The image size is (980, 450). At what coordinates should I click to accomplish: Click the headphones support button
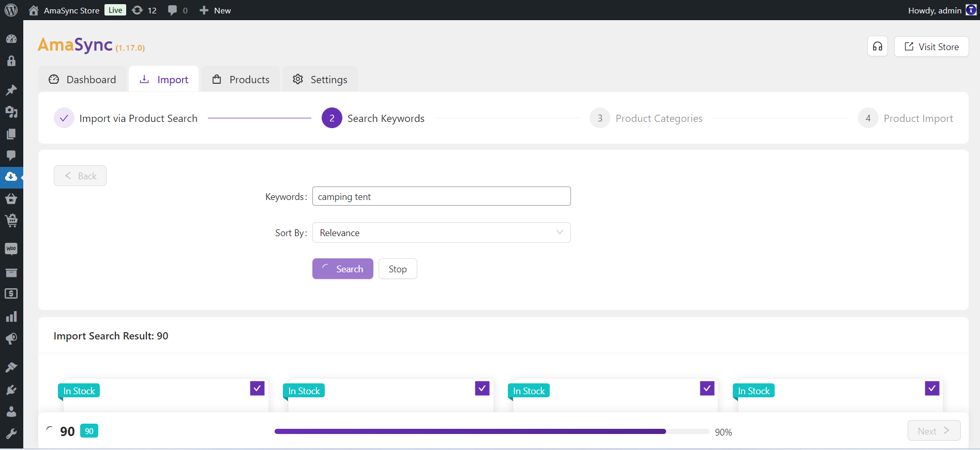point(878,46)
